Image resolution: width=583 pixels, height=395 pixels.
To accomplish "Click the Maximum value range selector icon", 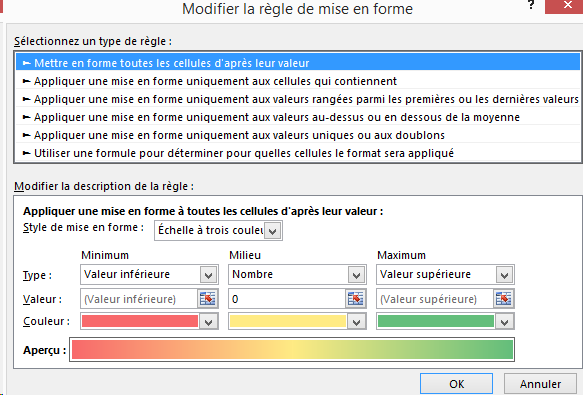I will tap(503, 299).
